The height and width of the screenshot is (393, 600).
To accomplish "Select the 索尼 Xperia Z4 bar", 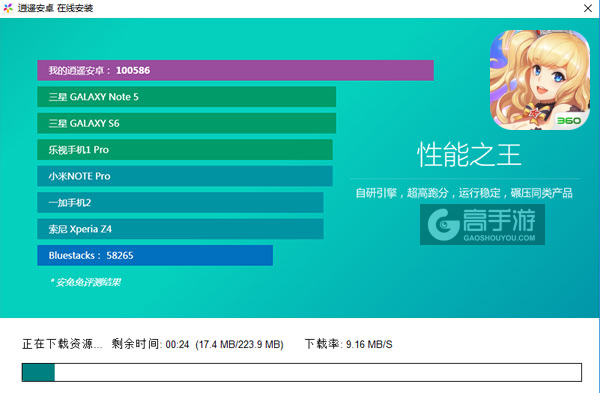I will 180,229.
